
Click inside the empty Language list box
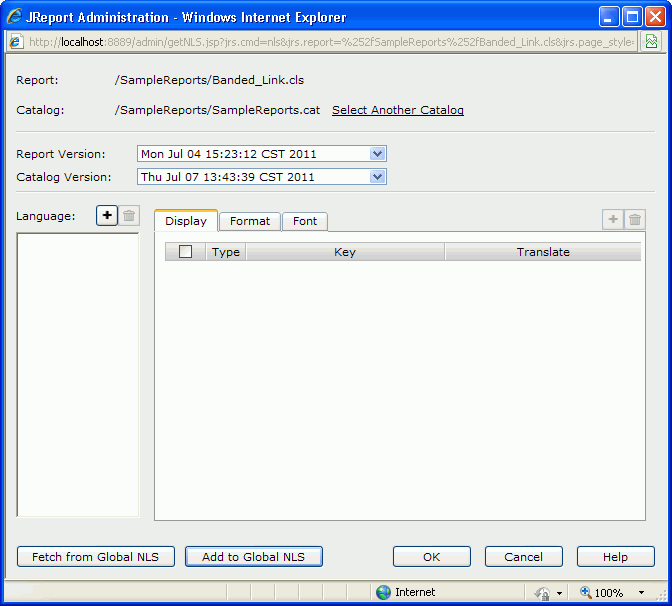coord(78,375)
